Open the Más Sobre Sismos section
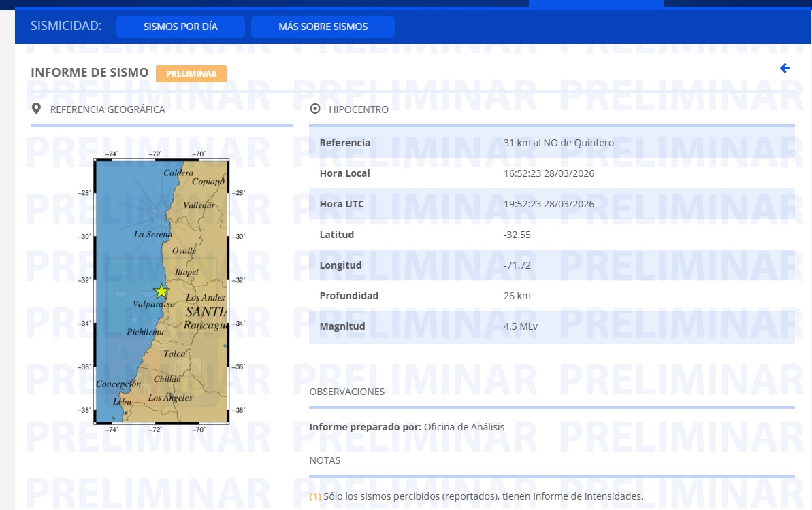The width and height of the screenshot is (812, 510). pyautogui.click(x=323, y=27)
